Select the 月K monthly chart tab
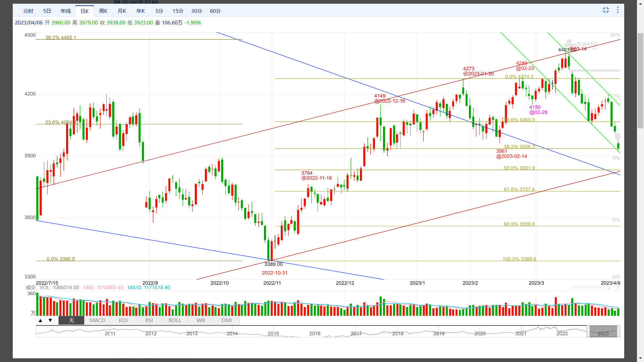 pos(122,11)
